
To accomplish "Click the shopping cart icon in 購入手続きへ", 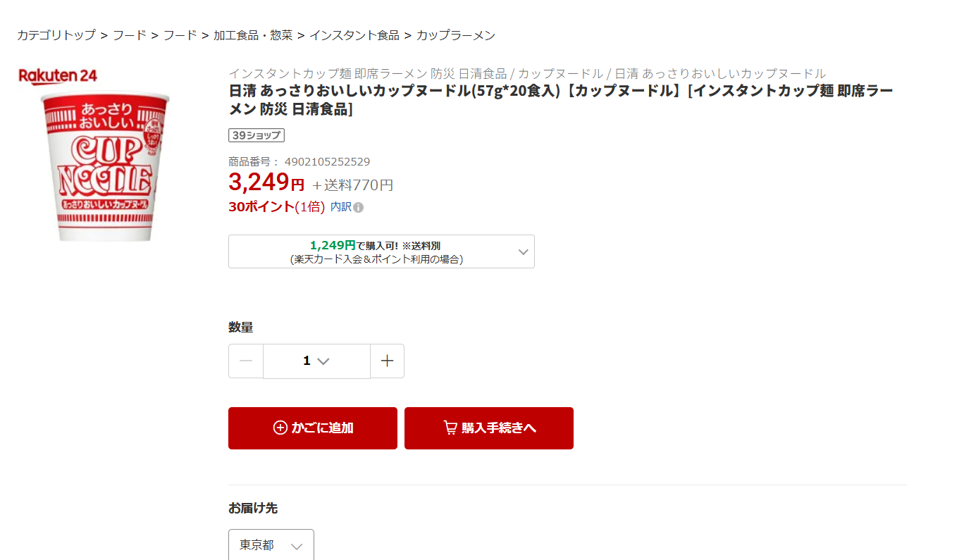I will pyautogui.click(x=450, y=428).
